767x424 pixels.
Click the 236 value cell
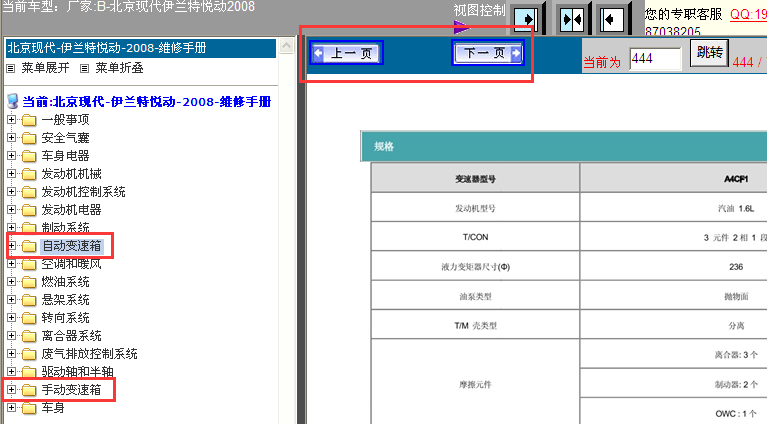pos(736,267)
